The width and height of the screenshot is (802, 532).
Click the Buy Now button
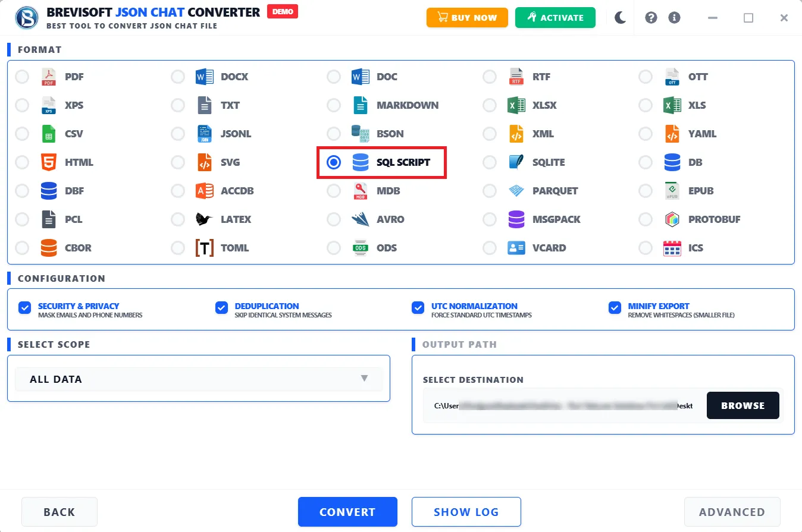click(467, 18)
